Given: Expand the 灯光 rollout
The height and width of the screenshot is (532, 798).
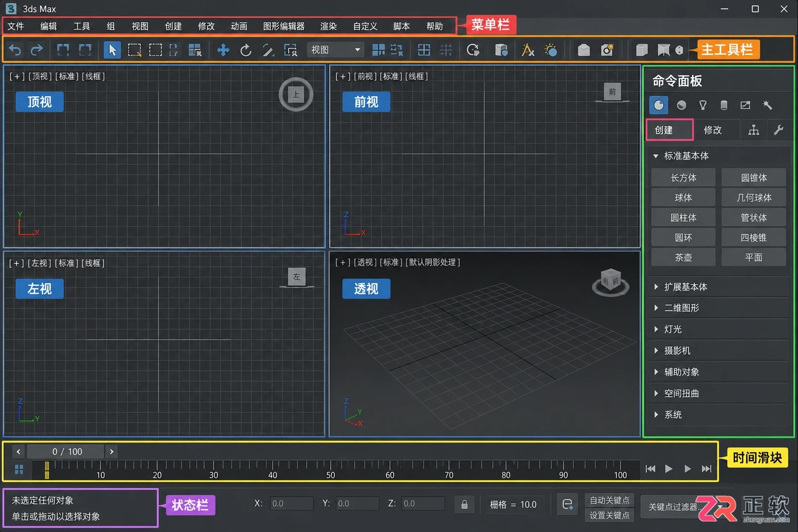Looking at the screenshot, I should pos(719,329).
